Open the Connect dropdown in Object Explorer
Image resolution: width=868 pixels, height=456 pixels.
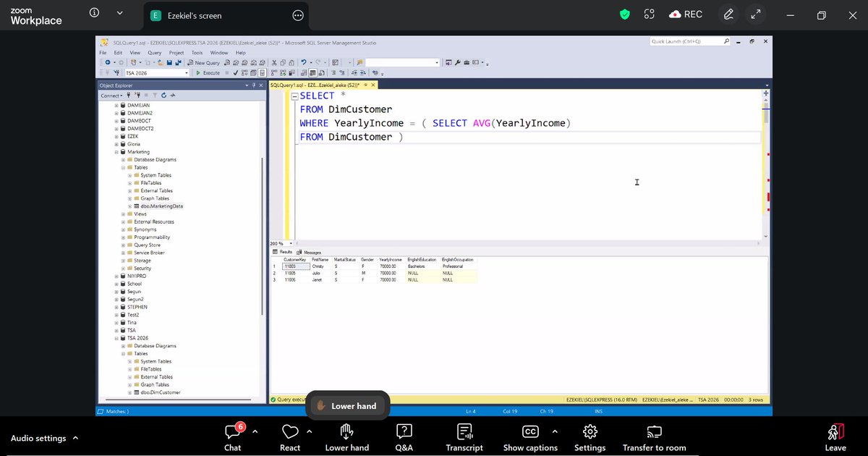click(x=111, y=96)
